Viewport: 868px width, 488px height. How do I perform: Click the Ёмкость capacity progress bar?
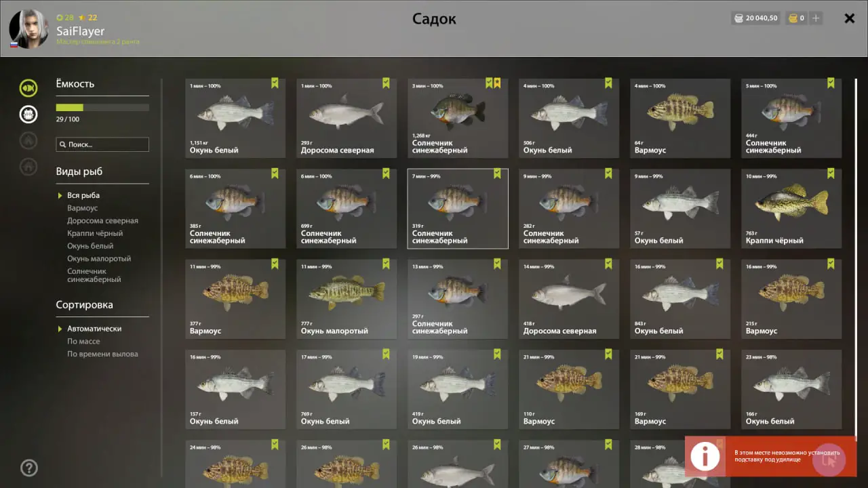tap(102, 107)
